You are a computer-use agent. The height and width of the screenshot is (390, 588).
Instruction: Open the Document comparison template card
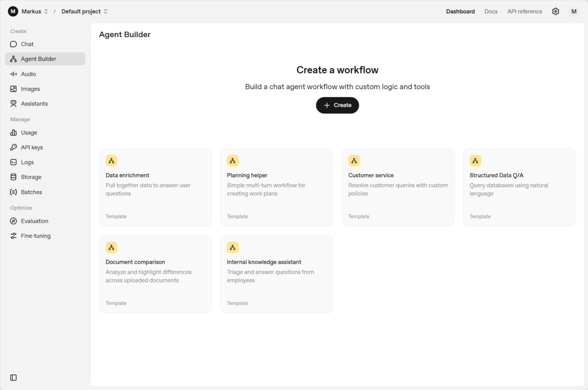tap(155, 274)
